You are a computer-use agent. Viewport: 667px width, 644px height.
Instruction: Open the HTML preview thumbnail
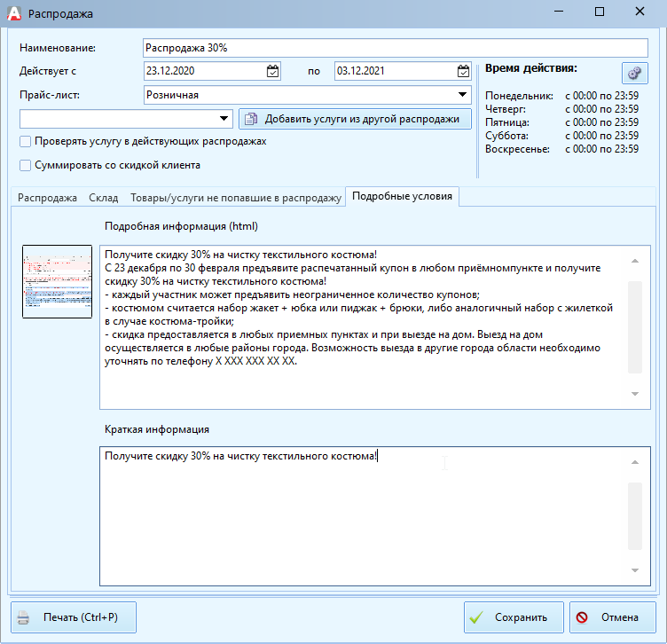57,281
